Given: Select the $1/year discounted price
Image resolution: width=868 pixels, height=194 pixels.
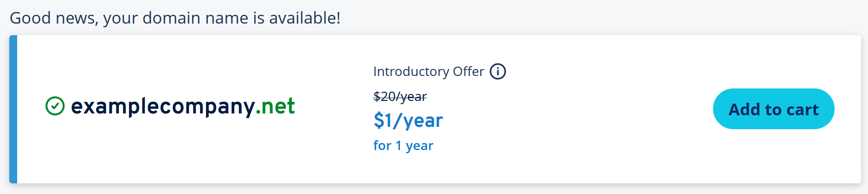Looking at the screenshot, I should [408, 120].
